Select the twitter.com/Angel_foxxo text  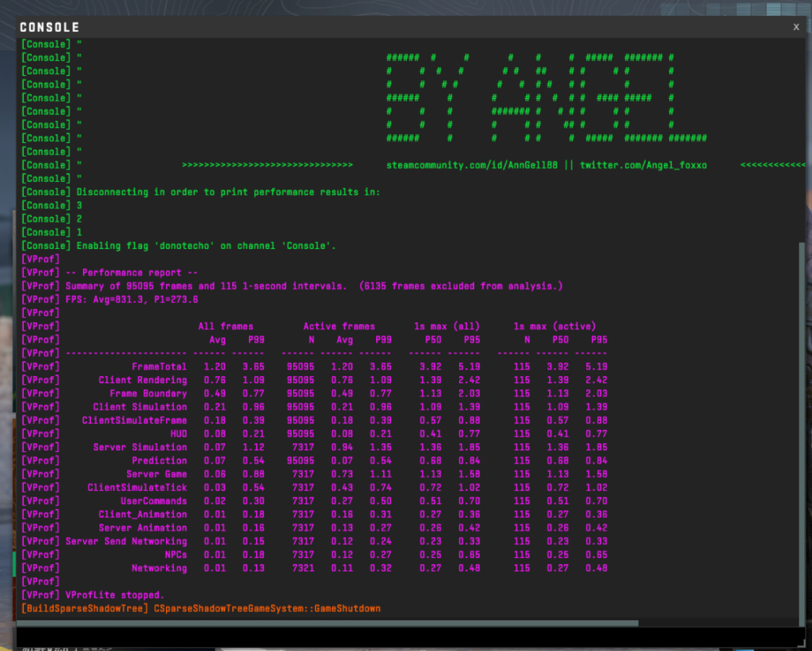pyautogui.click(x=643, y=165)
